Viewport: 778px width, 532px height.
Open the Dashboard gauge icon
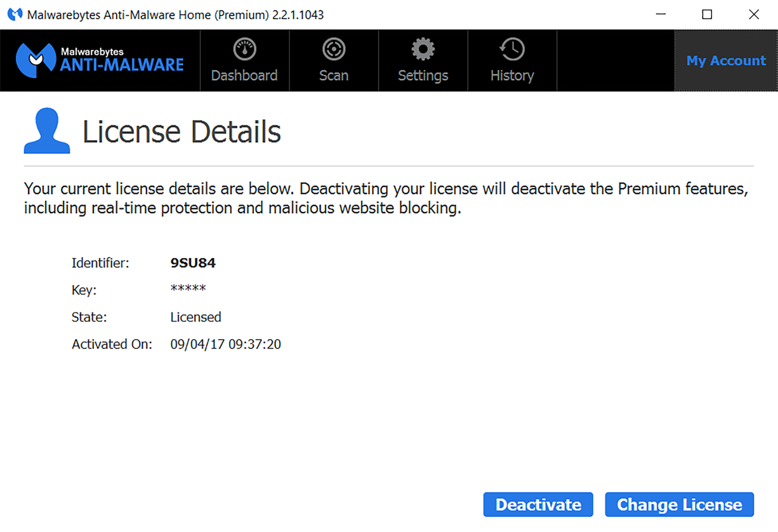click(x=245, y=49)
